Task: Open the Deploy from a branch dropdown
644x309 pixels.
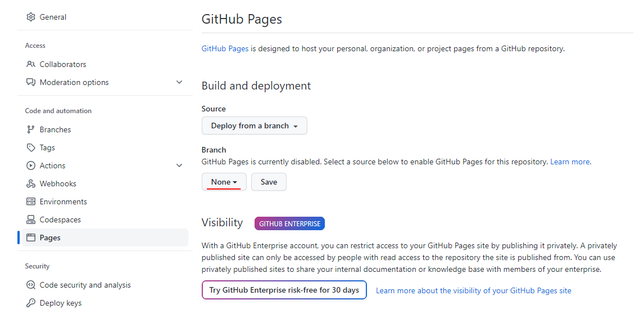Action: pos(254,126)
